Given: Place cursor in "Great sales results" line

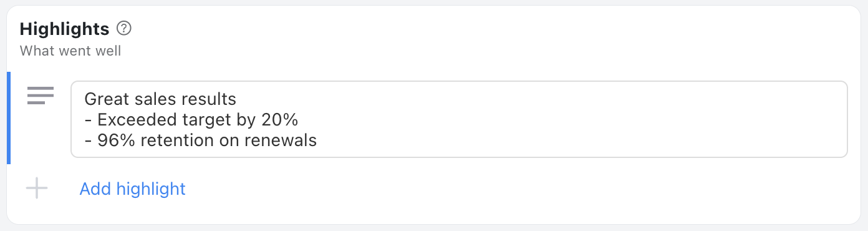Looking at the screenshot, I should pyautogui.click(x=160, y=99).
